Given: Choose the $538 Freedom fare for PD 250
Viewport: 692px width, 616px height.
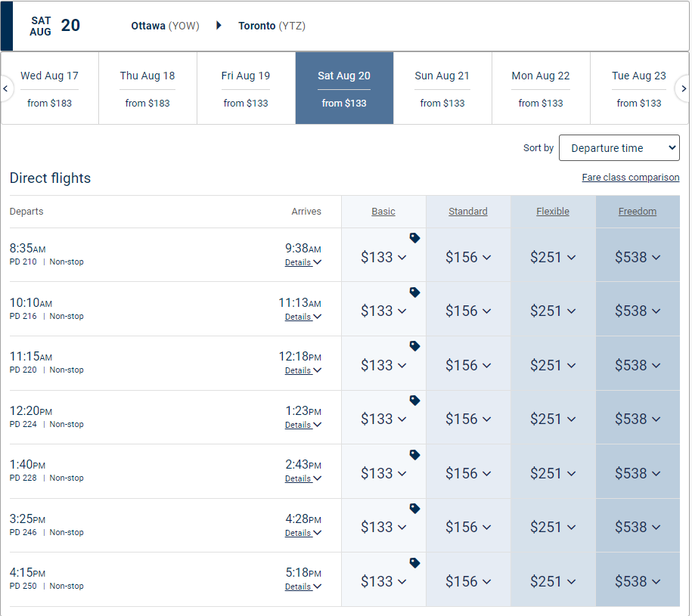Looking at the screenshot, I should point(638,581).
